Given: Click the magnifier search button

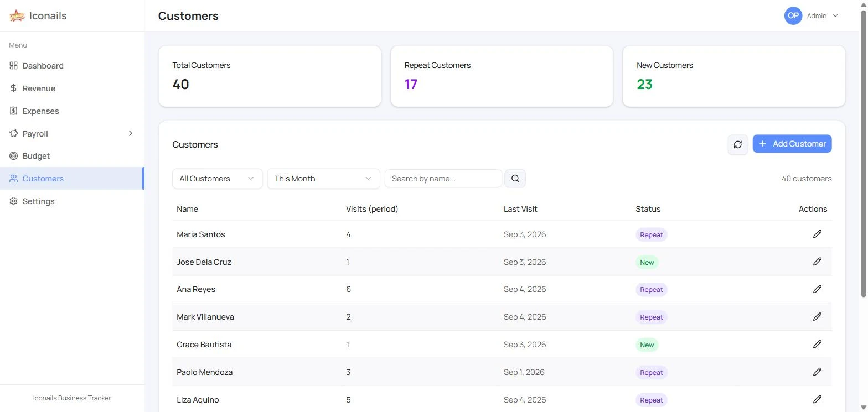Looking at the screenshot, I should pyautogui.click(x=515, y=178).
